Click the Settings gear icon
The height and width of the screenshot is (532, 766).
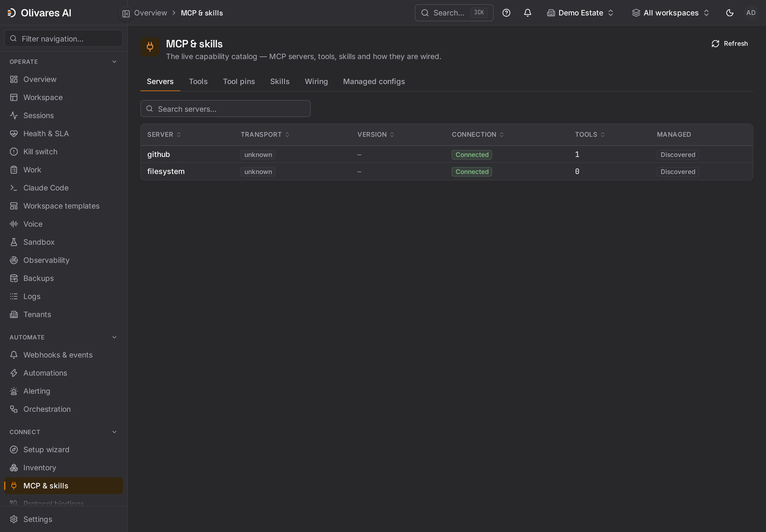14,519
